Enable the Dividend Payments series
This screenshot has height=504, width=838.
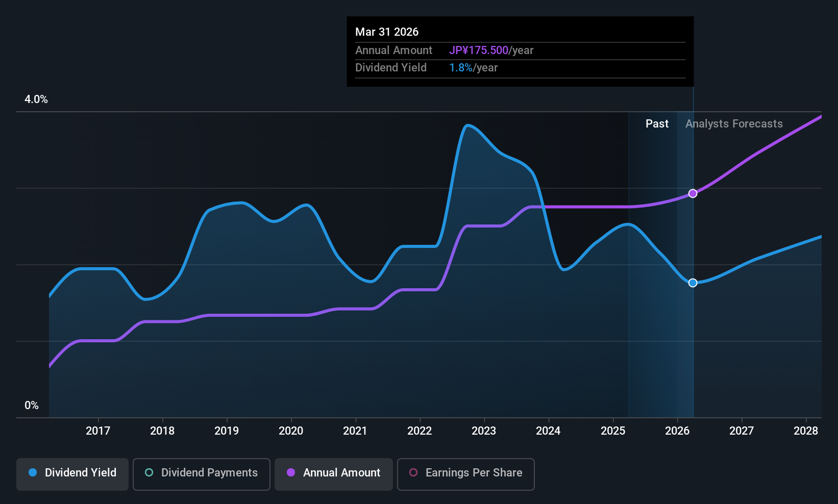[x=202, y=474]
